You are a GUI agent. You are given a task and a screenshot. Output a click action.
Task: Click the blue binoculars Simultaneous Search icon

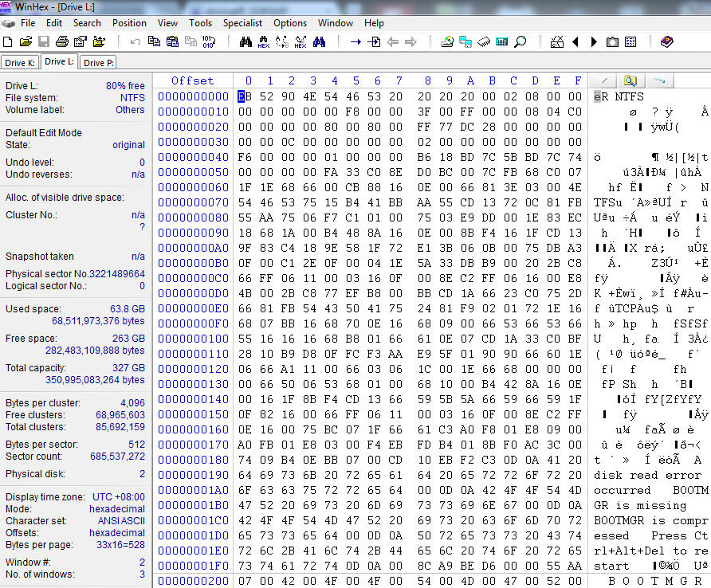[319, 42]
